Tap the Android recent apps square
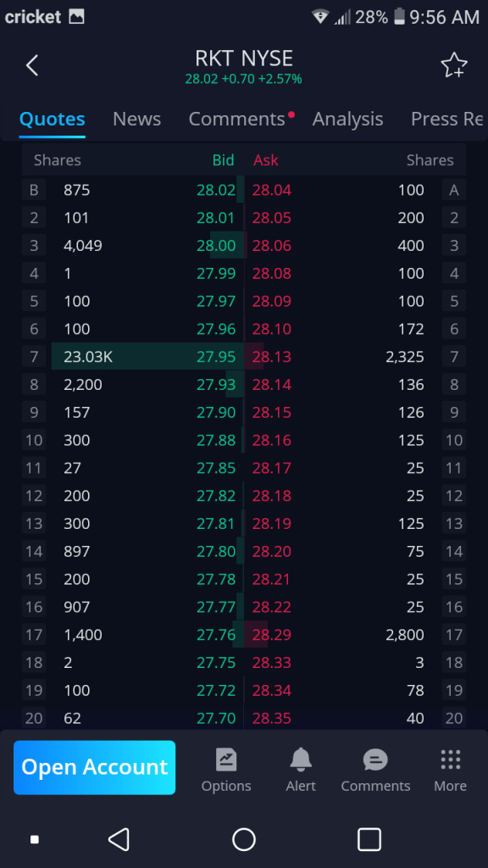488x868 pixels. (x=369, y=839)
